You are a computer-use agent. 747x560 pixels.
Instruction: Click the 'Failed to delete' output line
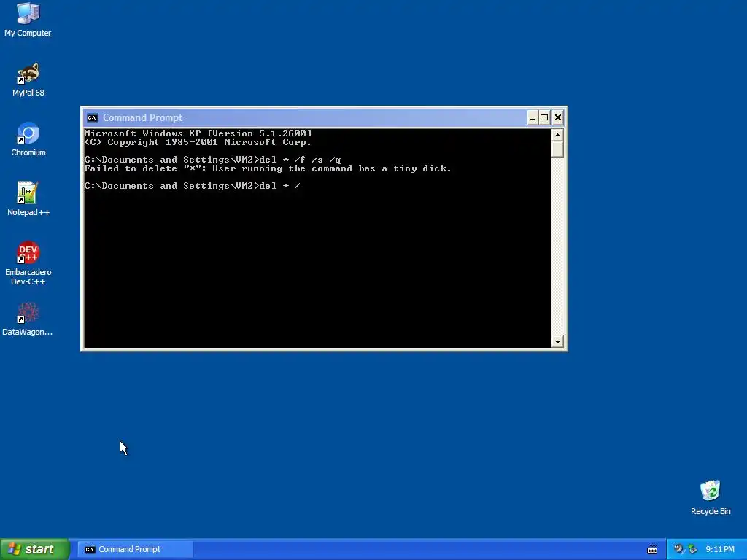(x=268, y=168)
